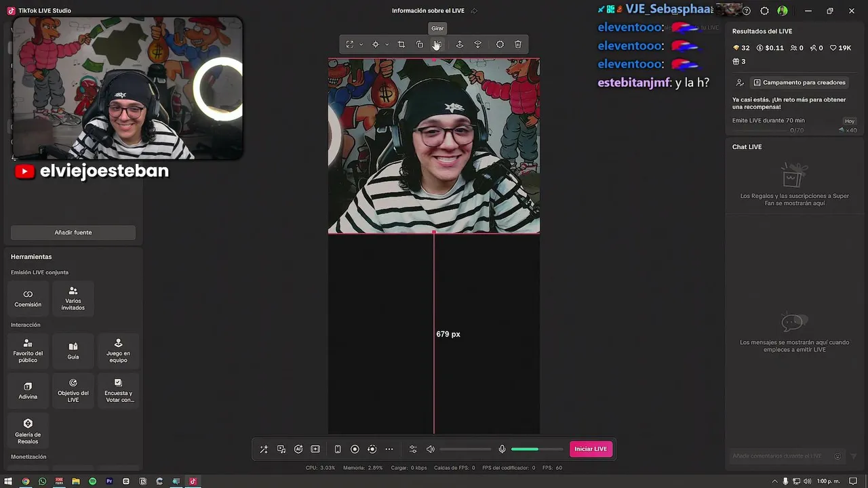The height and width of the screenshot is (488, 868).
Task: Open Premiere Pro from taskbar
Action: tap(109, 481)
